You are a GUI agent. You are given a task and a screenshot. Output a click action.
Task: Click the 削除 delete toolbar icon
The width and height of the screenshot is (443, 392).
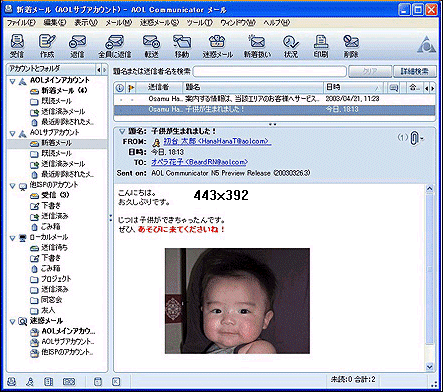point(351,45)
